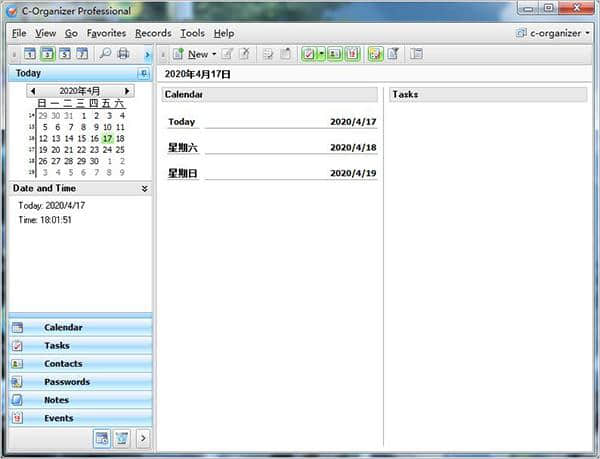Select April 24 in mini calendar

point(107,149)
